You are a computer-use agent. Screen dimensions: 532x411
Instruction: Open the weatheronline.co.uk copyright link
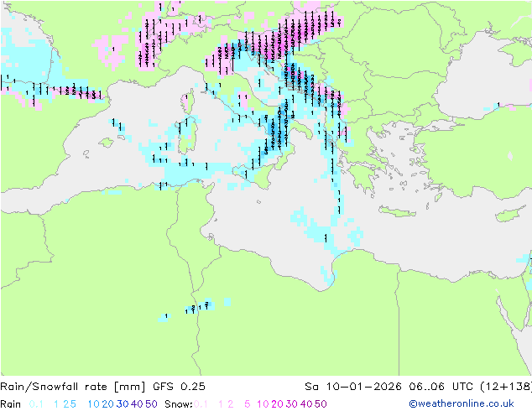pyautogui.click(x=462, y=403)
